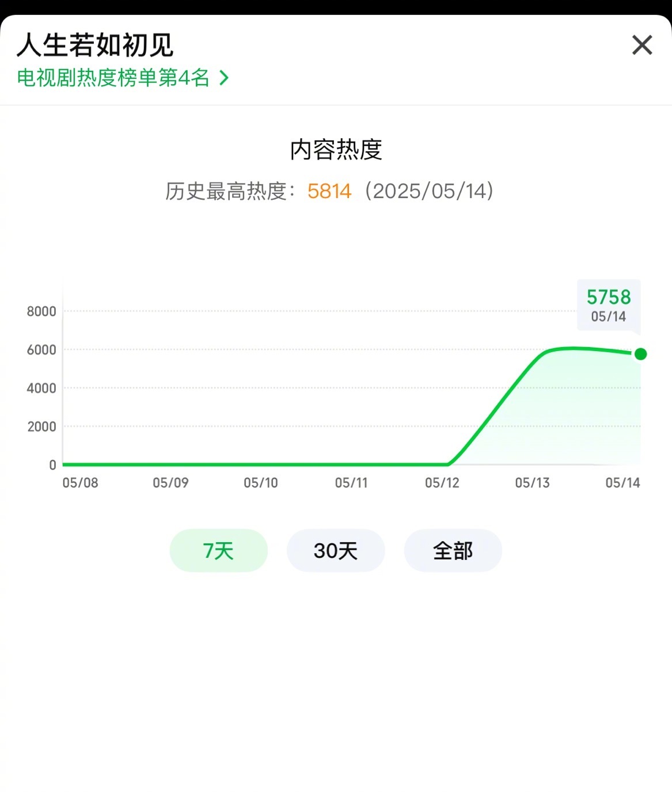This screenshot has height=792, width=672.
Task: Select the 7天 range tab
Action: click(219, 550)
